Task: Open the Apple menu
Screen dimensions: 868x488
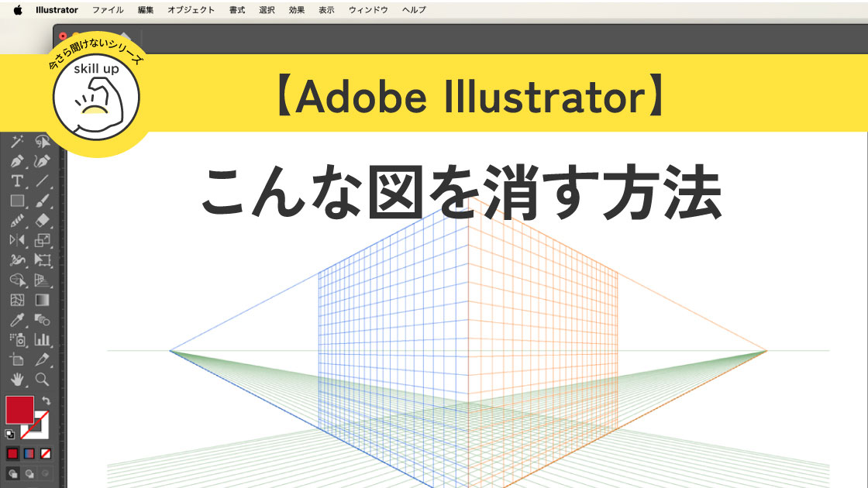Action: 18,10
